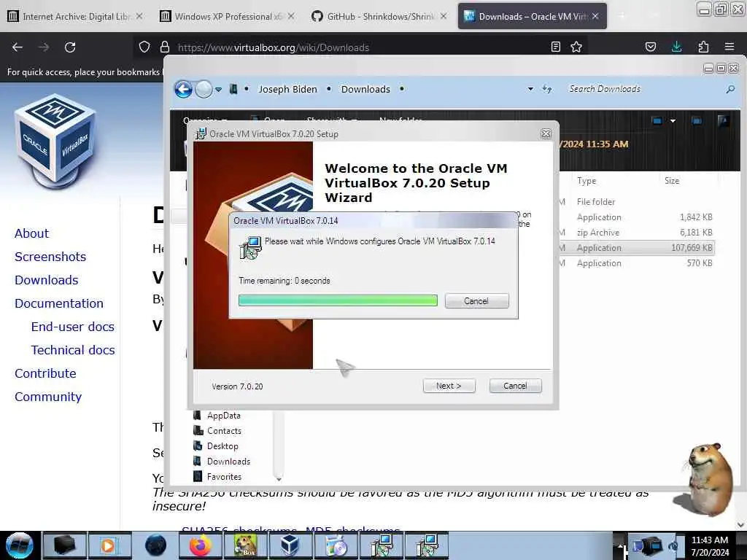Open the Firefox extensions puzzle icon
The height and width of the screenshot is (560, 747).
click(703, 47)
